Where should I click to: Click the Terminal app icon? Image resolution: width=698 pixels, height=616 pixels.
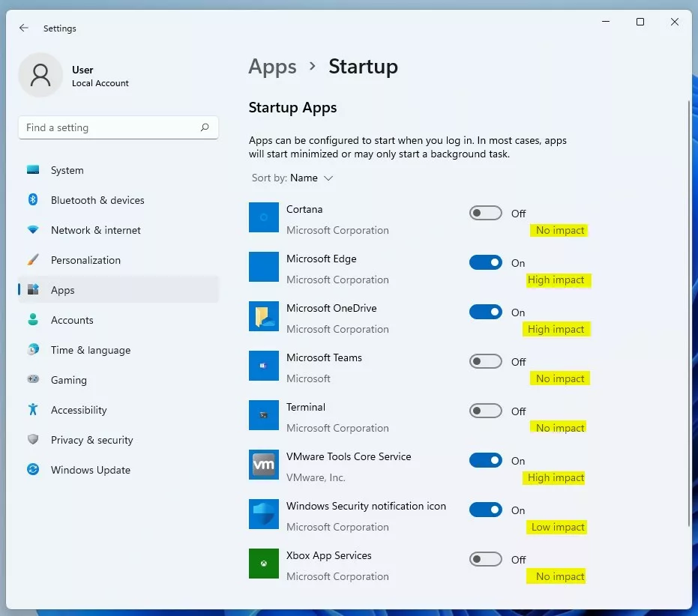(264, 415)
